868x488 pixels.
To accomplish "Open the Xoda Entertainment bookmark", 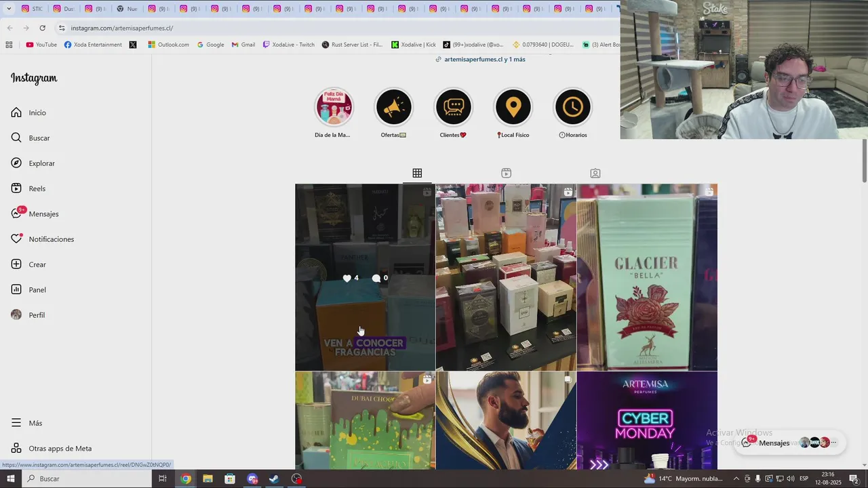I will click(x=93, y=45).
